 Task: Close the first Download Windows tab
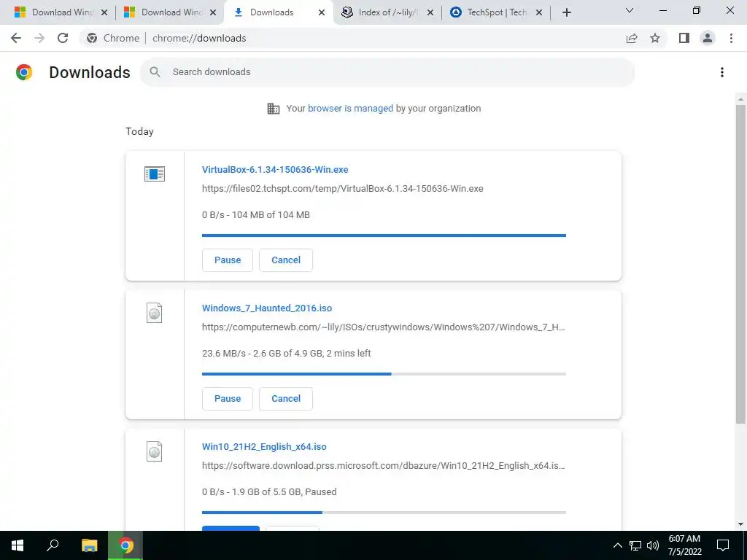[x=104, y=13]
